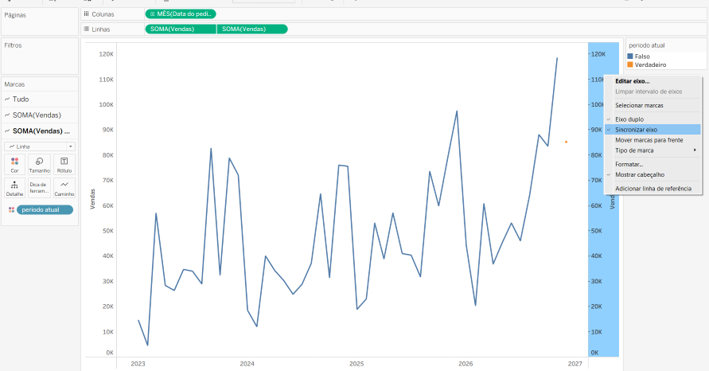
Task: Open the Cor marks card
Action: tap(14, 164)
